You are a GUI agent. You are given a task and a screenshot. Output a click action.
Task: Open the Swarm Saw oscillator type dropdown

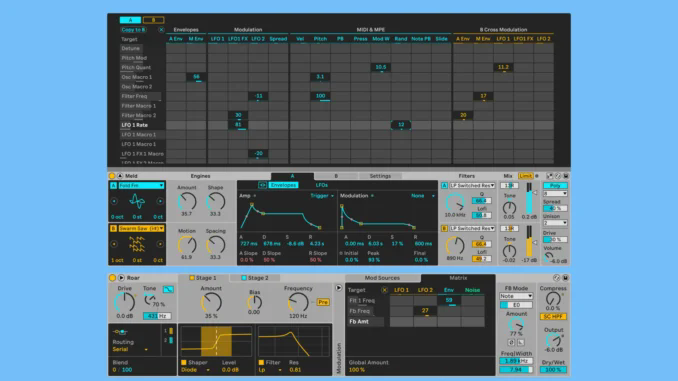point(141,228)
